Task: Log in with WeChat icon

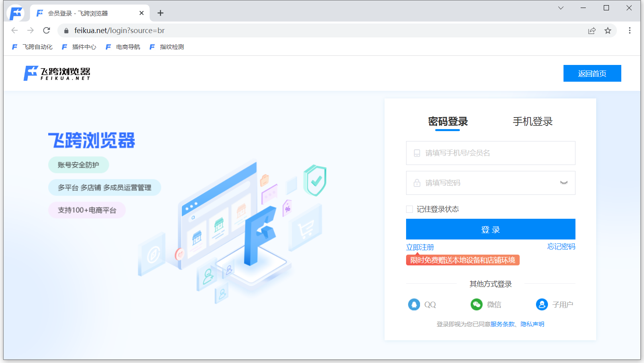Action: [x=477, y=304]
